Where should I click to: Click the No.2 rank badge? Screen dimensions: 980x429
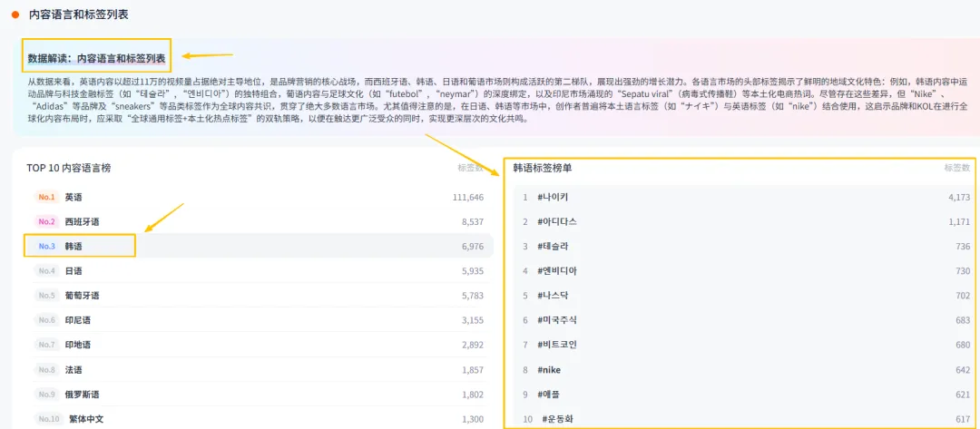coord(47,221)
